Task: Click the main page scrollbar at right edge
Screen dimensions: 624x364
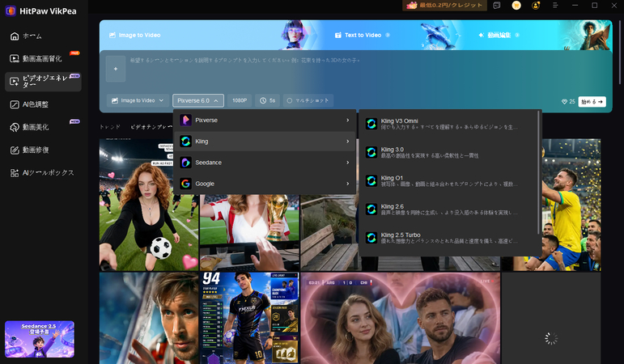Action: [x=620, y=52]
